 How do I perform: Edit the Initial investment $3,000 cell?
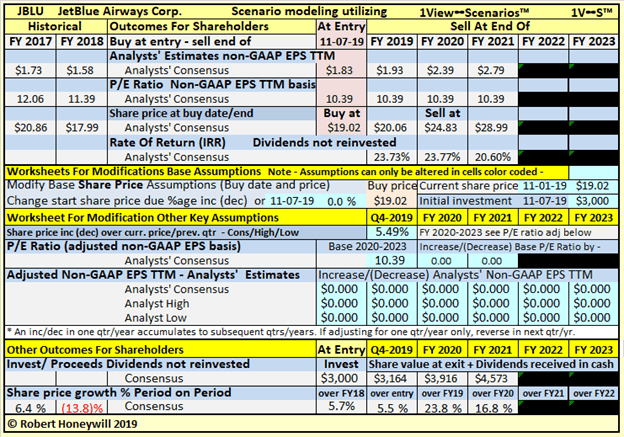point(593,201)
